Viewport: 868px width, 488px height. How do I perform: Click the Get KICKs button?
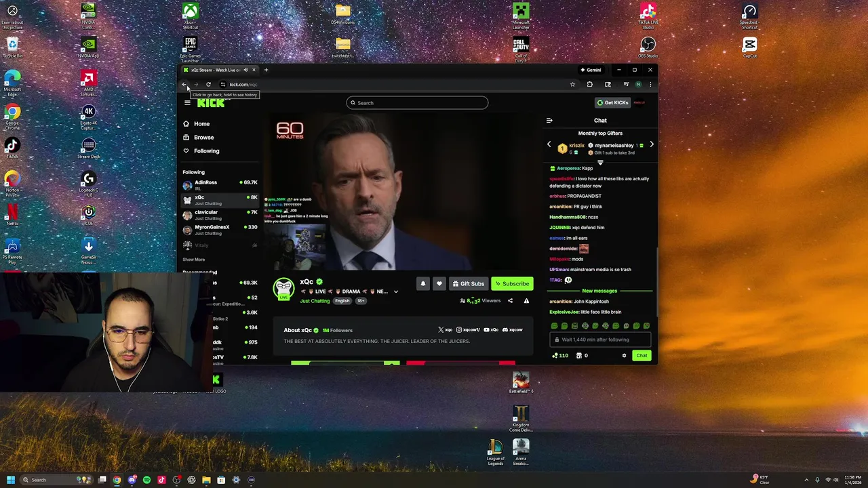pyautogui.click(x=612, y=103)
